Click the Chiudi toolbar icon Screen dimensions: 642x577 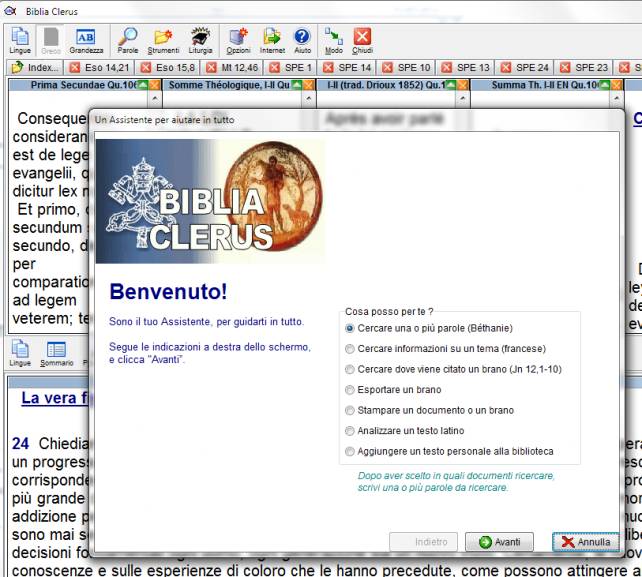point(362,41)
